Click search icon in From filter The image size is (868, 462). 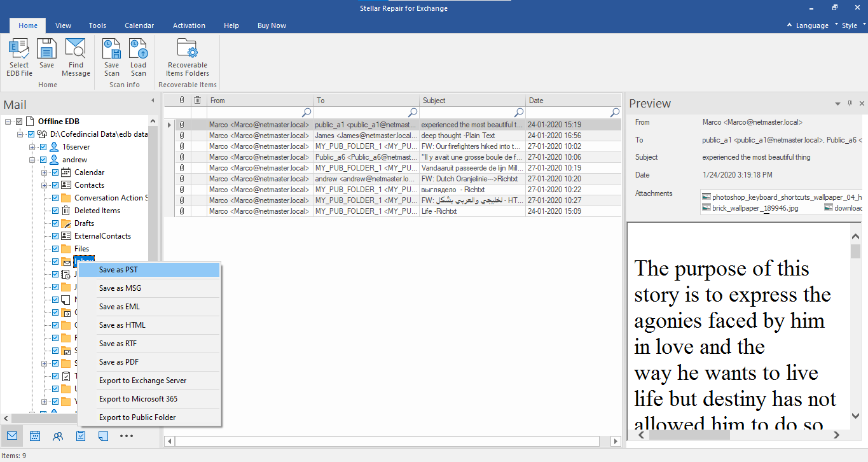tap(307, 113)
